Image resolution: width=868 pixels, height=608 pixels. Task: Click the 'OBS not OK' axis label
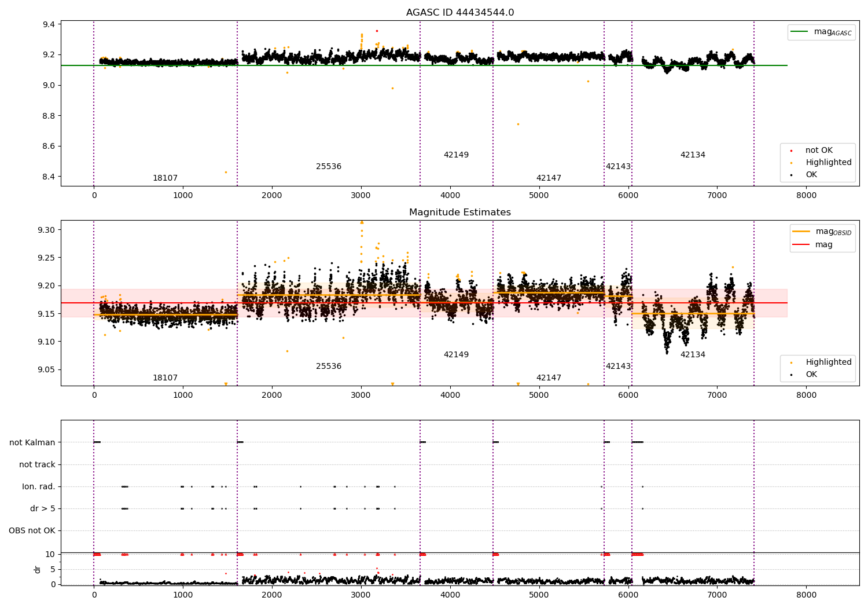coord(32,530)
